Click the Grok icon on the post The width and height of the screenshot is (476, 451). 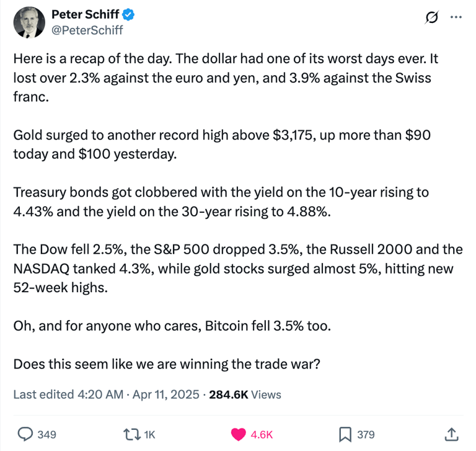tap(431, 17)
